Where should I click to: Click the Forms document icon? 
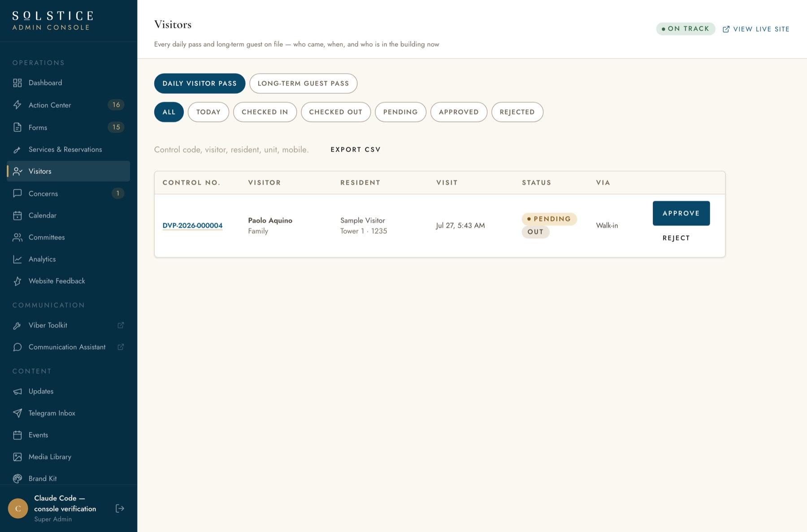tap(17, 127)
